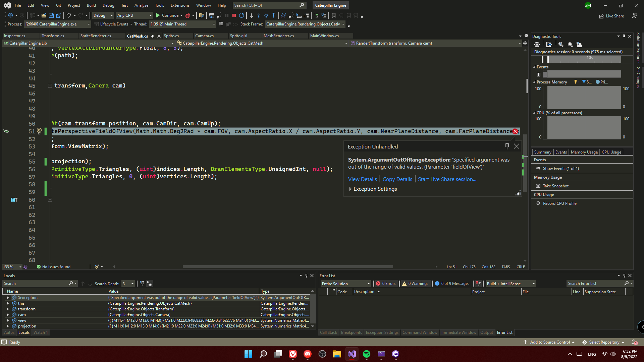Screen dimensions: 644x362
Task: Click the Break All pause icon
Action: [227, 15]
